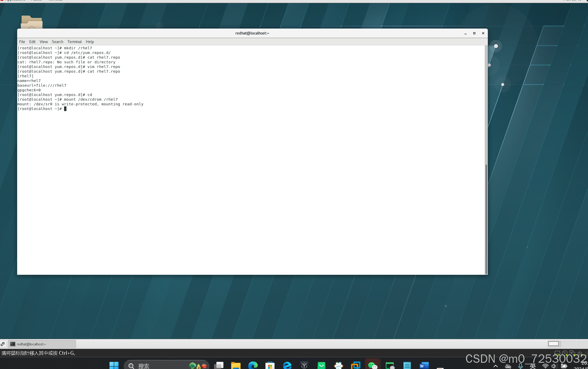588x369 pixels.
Task: Toggle the volume speaker tray icon
Action: pos(554,366)
